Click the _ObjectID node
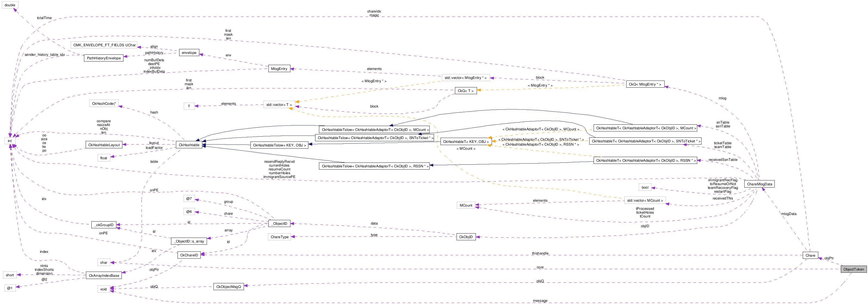Image resolution: width=868 pixels, height=304 pixels. pyautogui.click(x=279, y=223)
